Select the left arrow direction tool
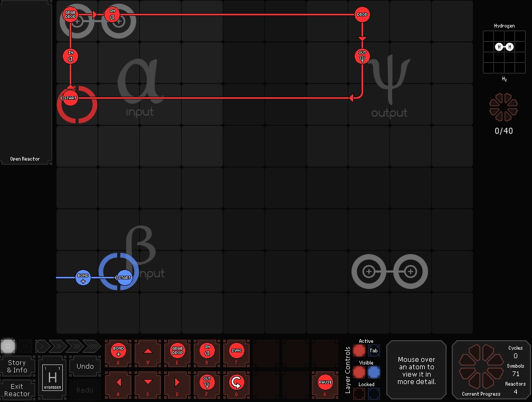 click(x=118, y=381)
